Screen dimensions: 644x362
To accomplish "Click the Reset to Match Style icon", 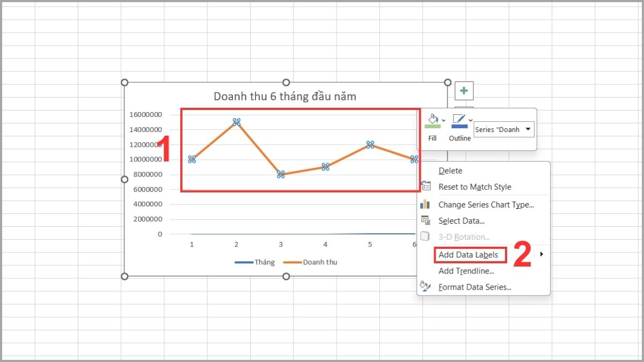I will click(x=426, y=186).
